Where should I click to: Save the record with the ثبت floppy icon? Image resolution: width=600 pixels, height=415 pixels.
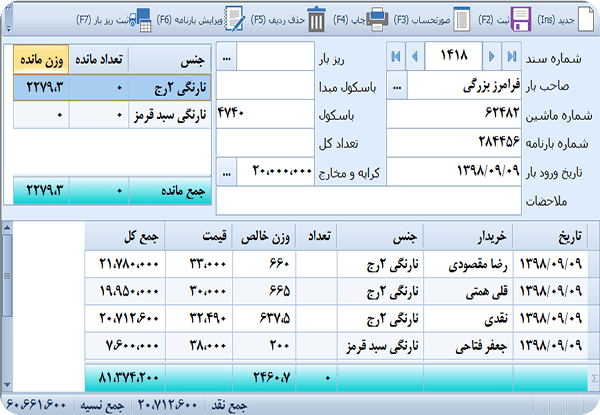pos(521,18)
